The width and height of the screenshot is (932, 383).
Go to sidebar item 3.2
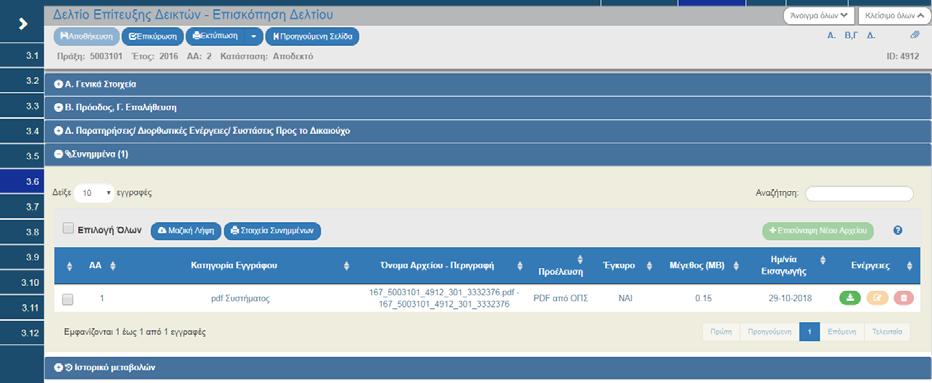tap(22, 80)
